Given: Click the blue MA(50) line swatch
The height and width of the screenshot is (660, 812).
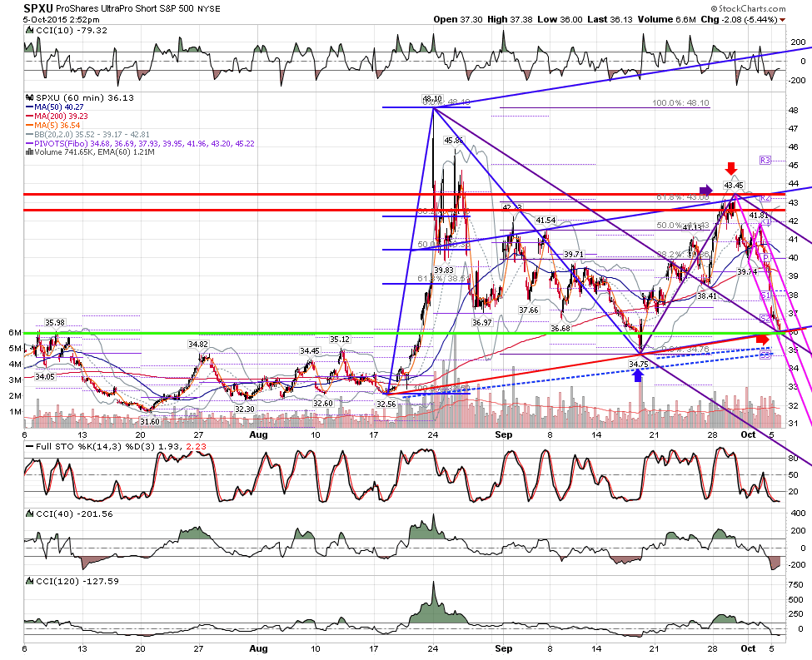Looking at the screenshot, I should (x=29, y=107).
